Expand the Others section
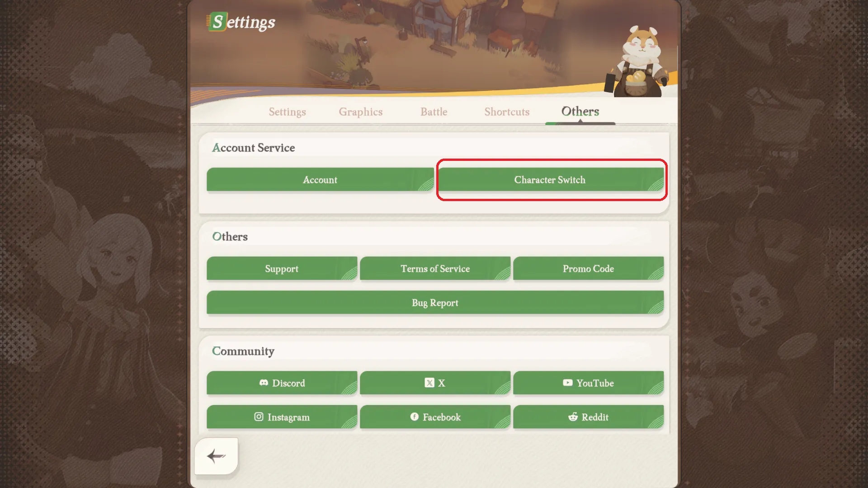The width and height of the screenshot is (868, 488). tap(230, 237)
